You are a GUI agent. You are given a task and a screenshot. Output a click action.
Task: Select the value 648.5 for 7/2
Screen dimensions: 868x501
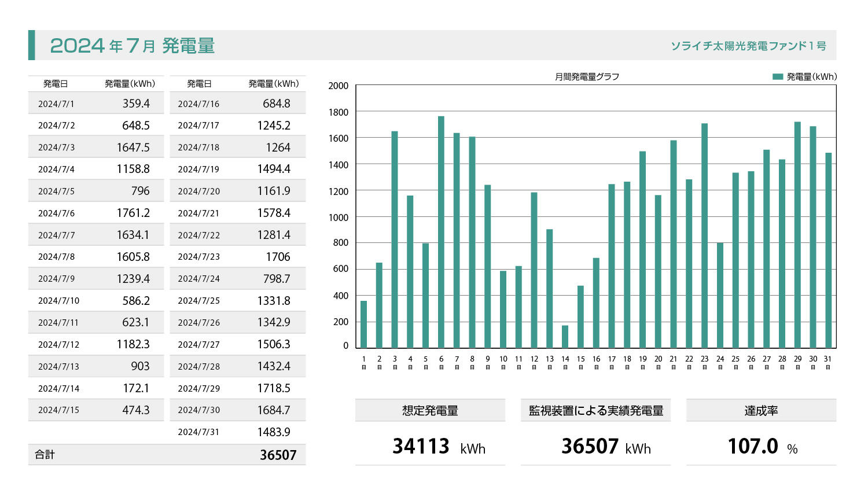click(x=136, y=126)
